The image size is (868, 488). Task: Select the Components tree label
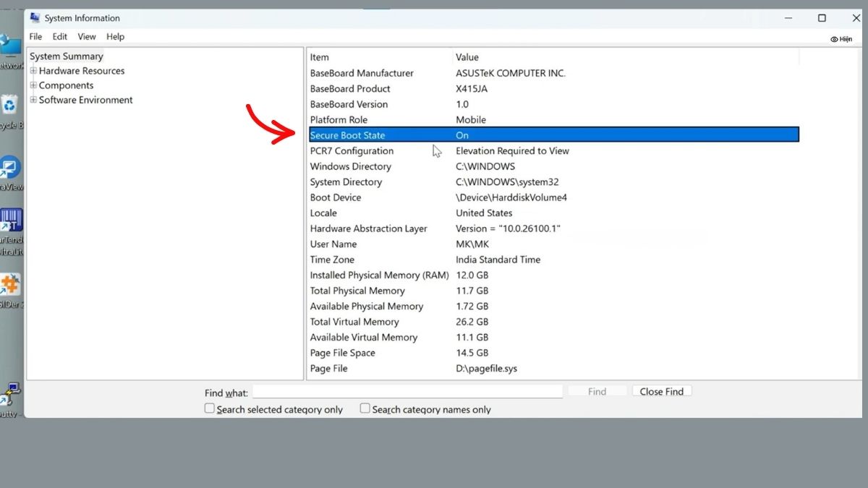tap(67, 85)
